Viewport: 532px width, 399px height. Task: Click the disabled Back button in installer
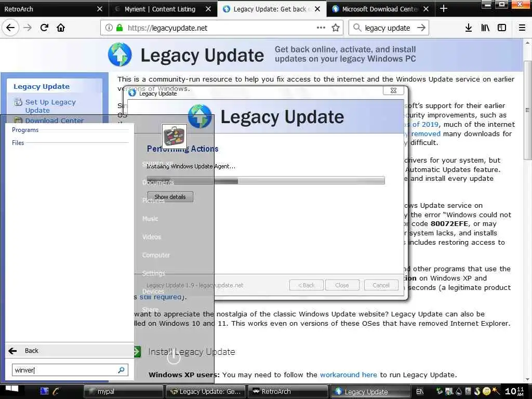307,285
